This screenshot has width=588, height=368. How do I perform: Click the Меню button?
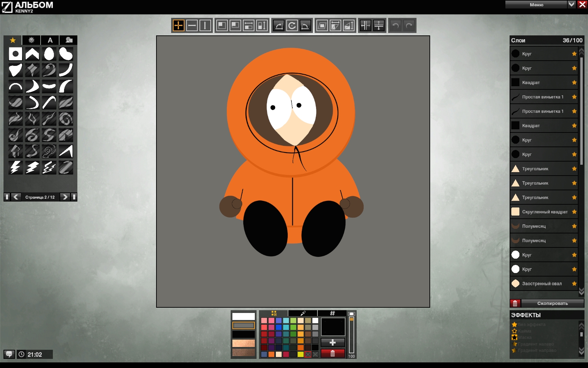pyautogui.click(x=536, y=4)
